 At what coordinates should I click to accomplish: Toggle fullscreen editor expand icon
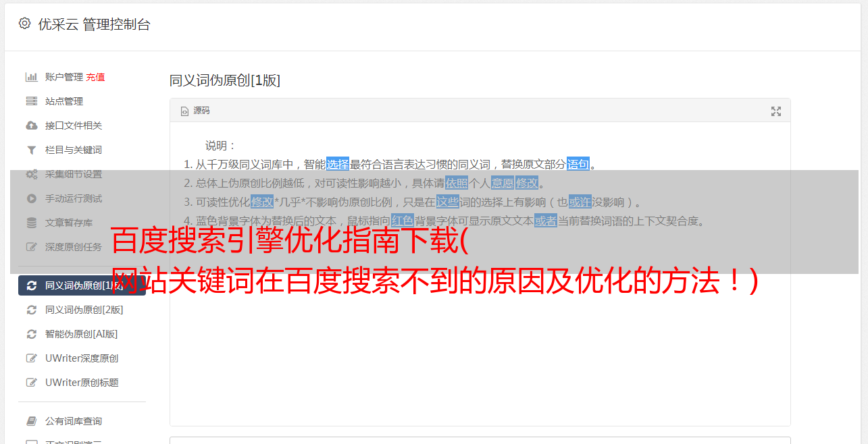[x=776, y=111]
